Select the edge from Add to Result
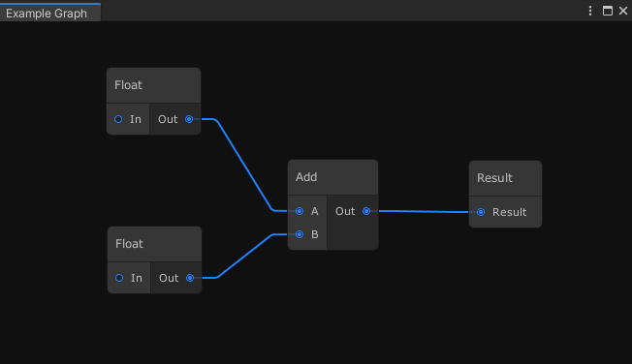 click(424, 211)
